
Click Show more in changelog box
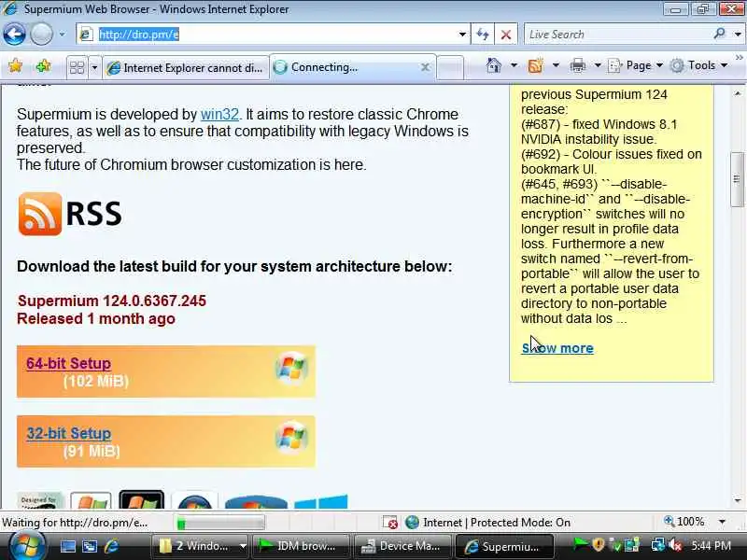click(557, 348)
